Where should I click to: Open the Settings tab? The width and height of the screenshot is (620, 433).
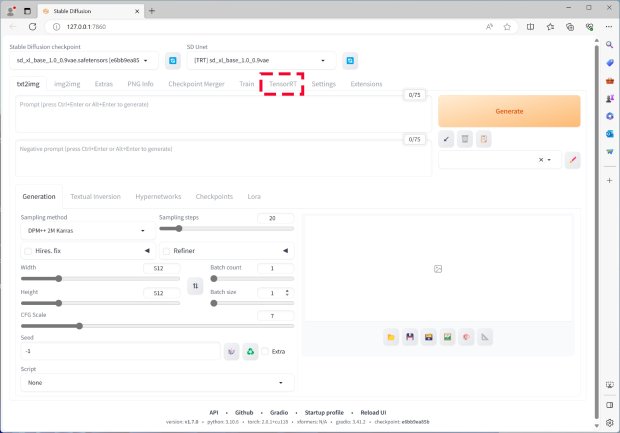point(323,84)
